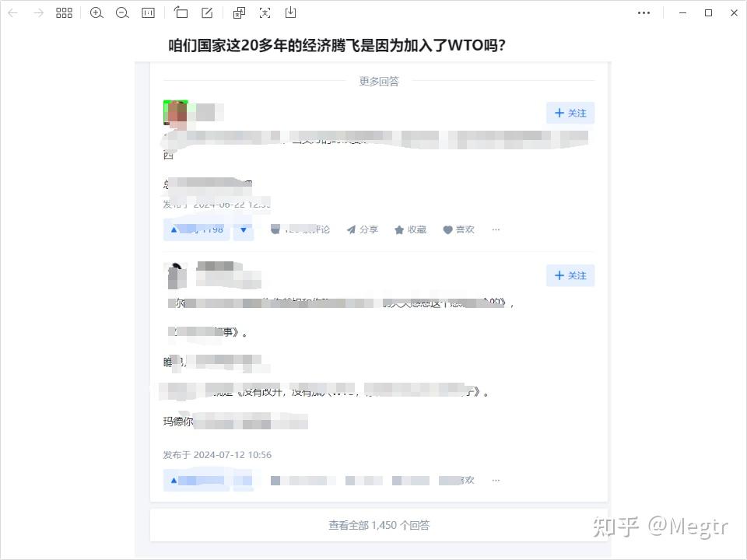
Task: Go back with the left arrow icon
Action: [13, 13]
